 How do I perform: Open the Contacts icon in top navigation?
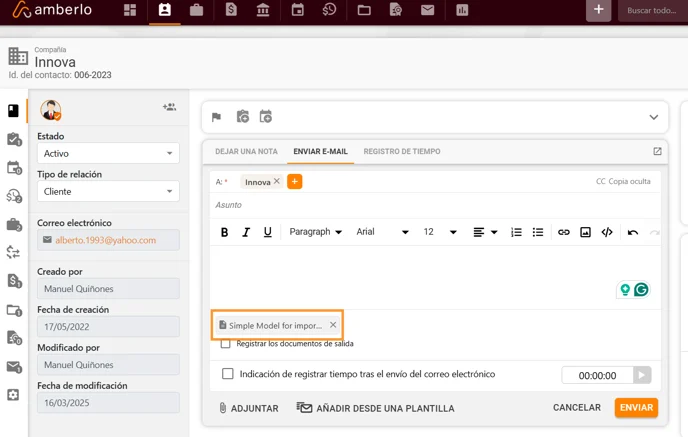(x=165, y=10)
